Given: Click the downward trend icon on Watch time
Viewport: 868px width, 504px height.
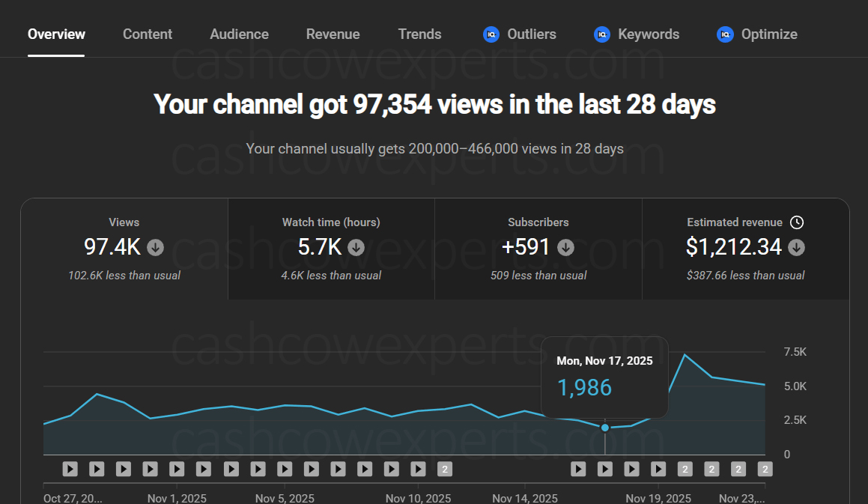Looking at the screenshot, I should 356,247.
